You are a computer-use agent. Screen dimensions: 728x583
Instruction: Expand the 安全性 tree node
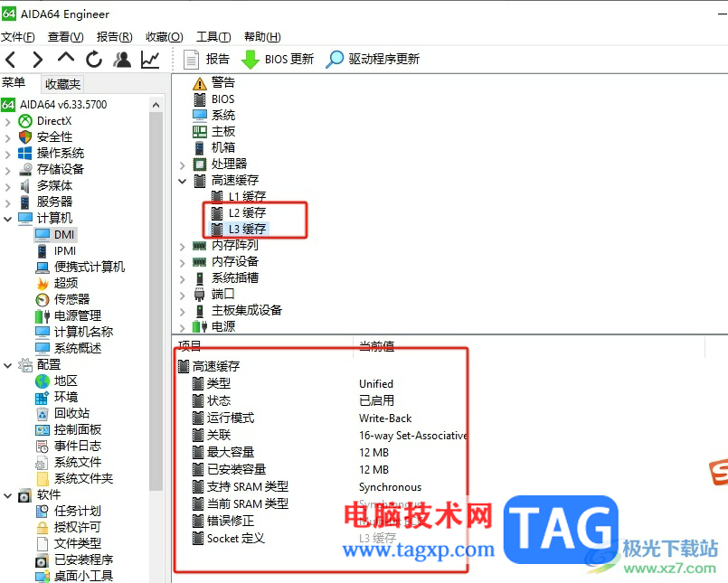click(7, 138)
